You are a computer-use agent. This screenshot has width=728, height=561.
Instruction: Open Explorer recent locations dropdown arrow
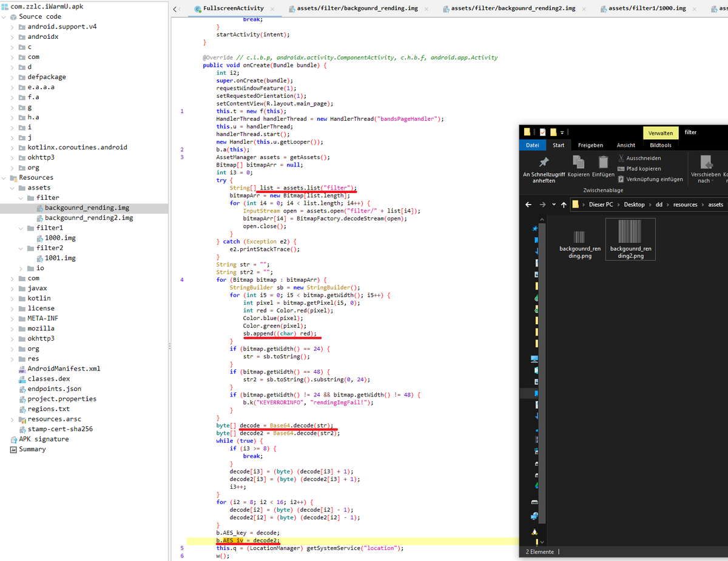(554, 205)
